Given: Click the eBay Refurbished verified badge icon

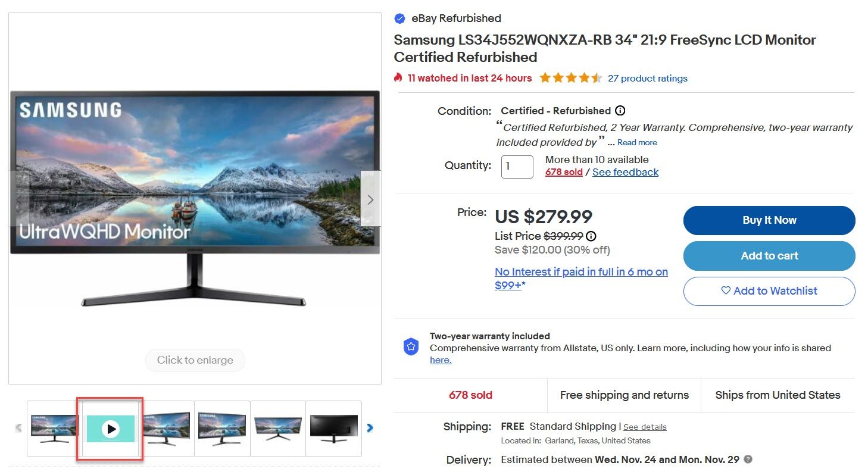Looking at the screenshot, I should click(x=399, y=18).
